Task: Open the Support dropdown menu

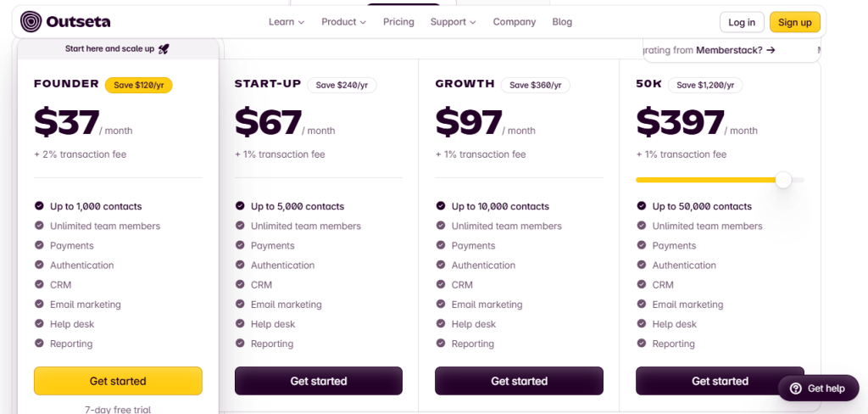Action: (453, 22)
